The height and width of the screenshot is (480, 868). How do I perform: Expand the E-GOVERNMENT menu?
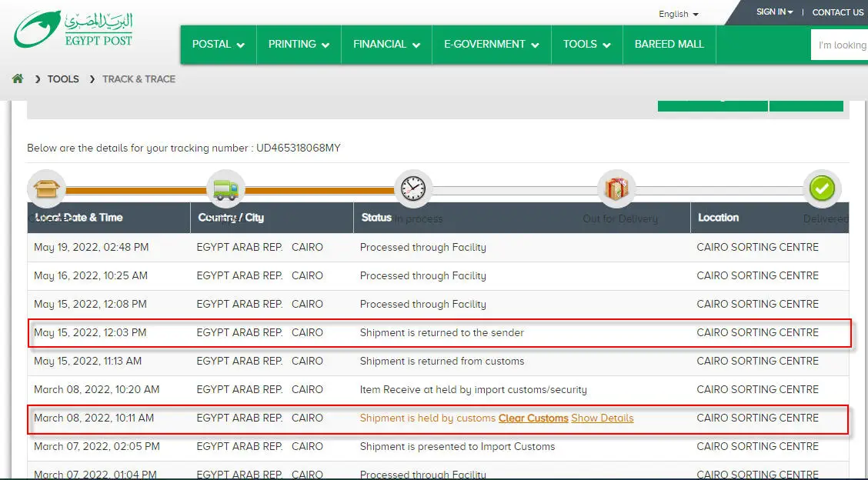tap(492, 45)
